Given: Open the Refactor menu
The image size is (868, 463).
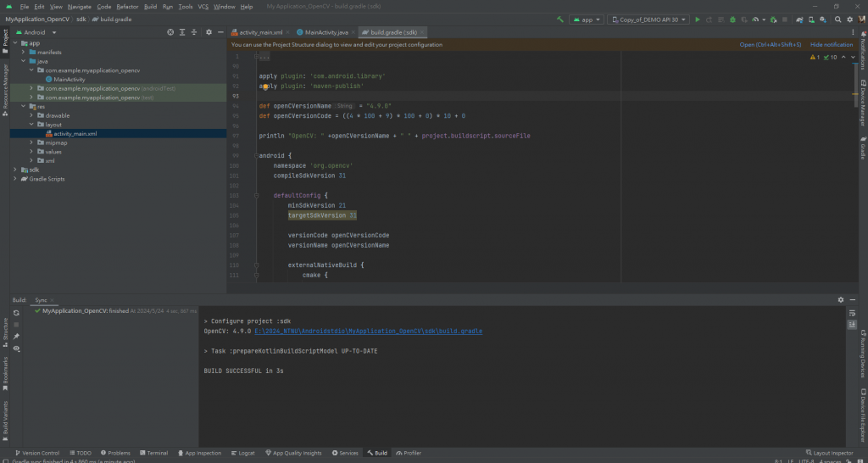Looking at the screenshot, I should pos(127,6).
